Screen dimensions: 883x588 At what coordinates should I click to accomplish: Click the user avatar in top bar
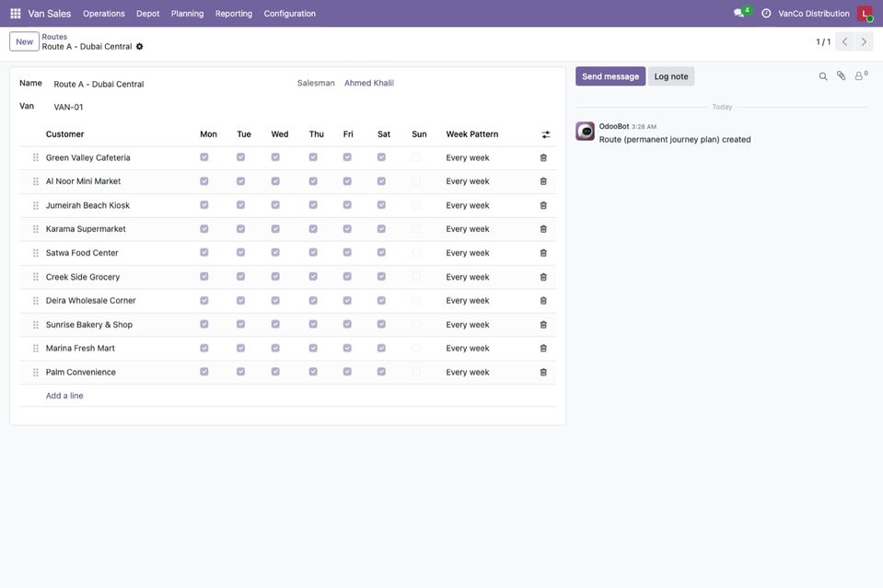coord(865,13)
